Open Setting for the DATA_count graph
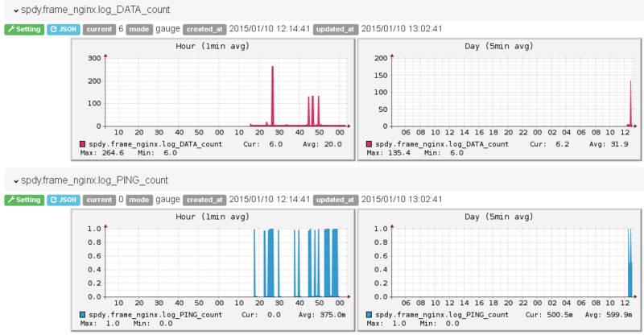Screen dimensions: 644x335 pyautogui.click(x=24, y=29)
